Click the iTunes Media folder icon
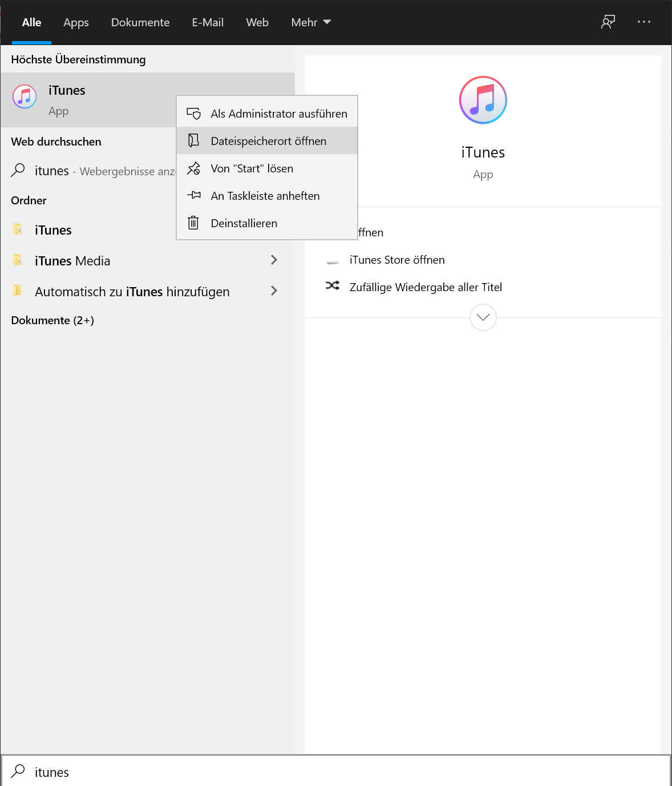The width and height of the screenshot is (672, 786). coord(18,260)
